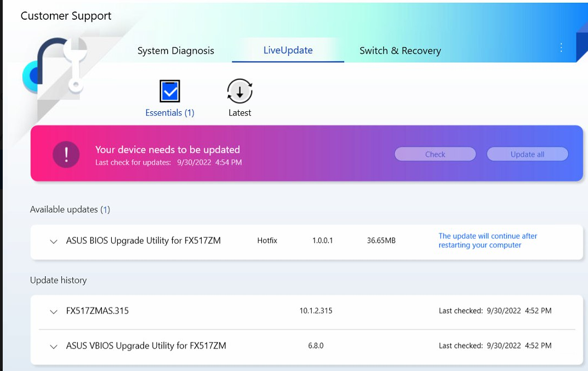Viewport: 588px width, 371px height.
Task: Click the Available updates (1) heading
Action: coord(70,209)
